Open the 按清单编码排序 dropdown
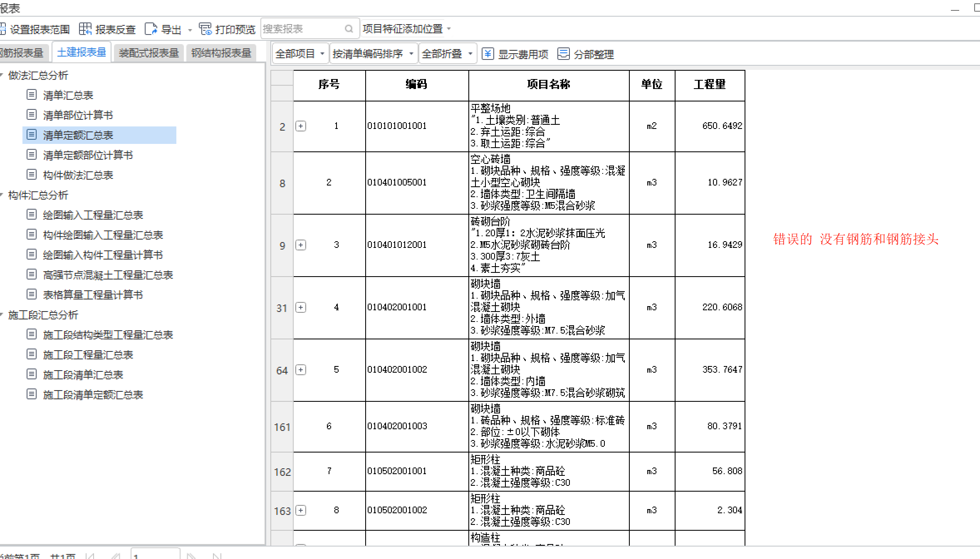This screenshot has height=559, width=980. click(373, 54)
